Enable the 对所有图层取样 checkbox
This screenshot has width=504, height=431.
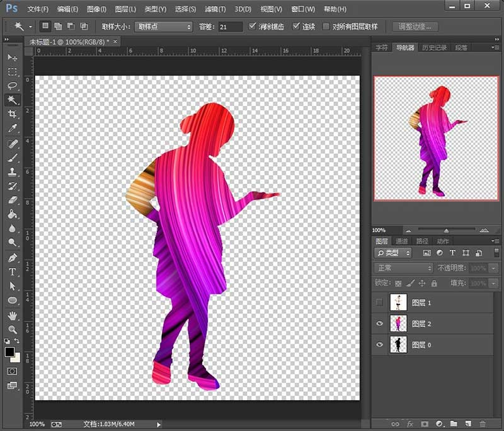click(x=326, y=26)
